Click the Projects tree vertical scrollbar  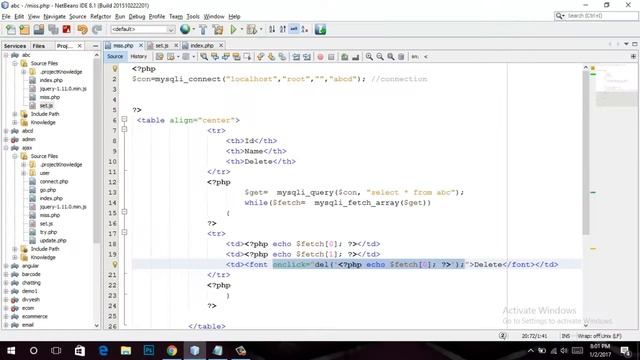(x=97, y=151)
